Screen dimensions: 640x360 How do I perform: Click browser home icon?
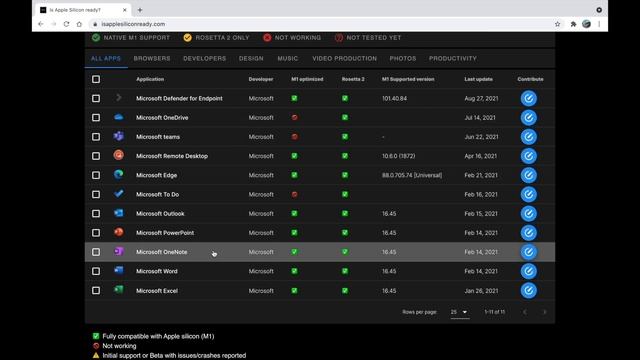coord(79,24)
